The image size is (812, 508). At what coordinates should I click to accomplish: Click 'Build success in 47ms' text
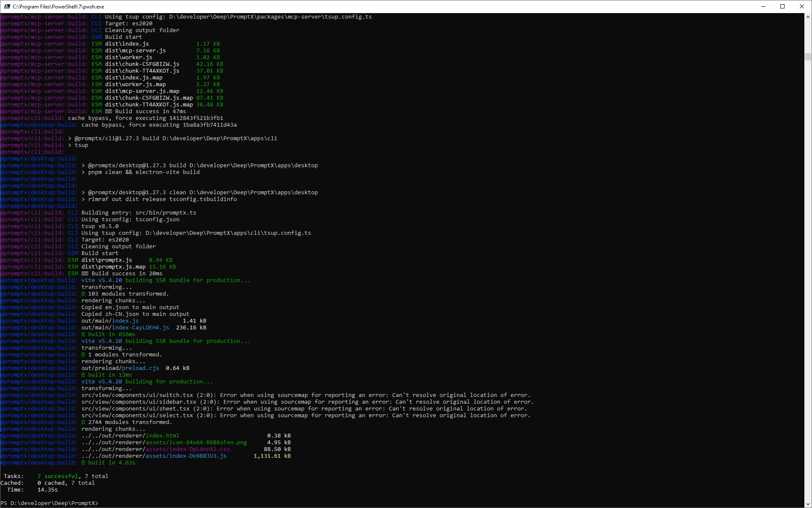click(x=150, y=111)
